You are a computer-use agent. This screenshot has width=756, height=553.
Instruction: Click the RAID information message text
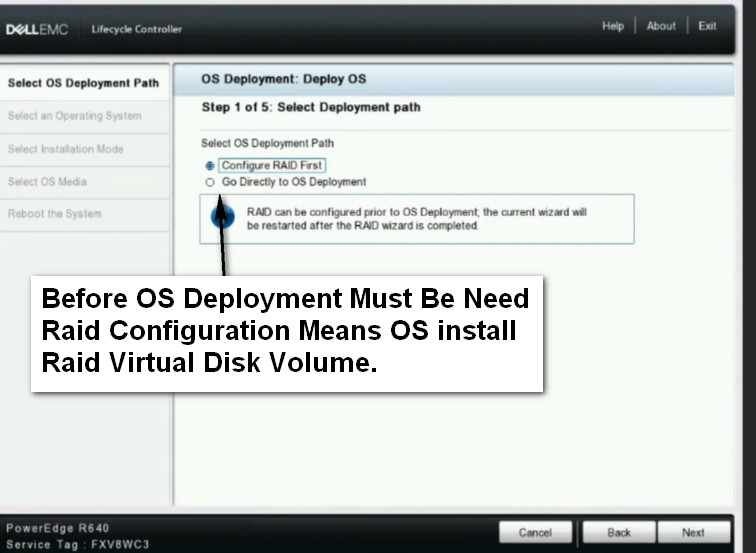pyautogui.click(x=417, y=219)
